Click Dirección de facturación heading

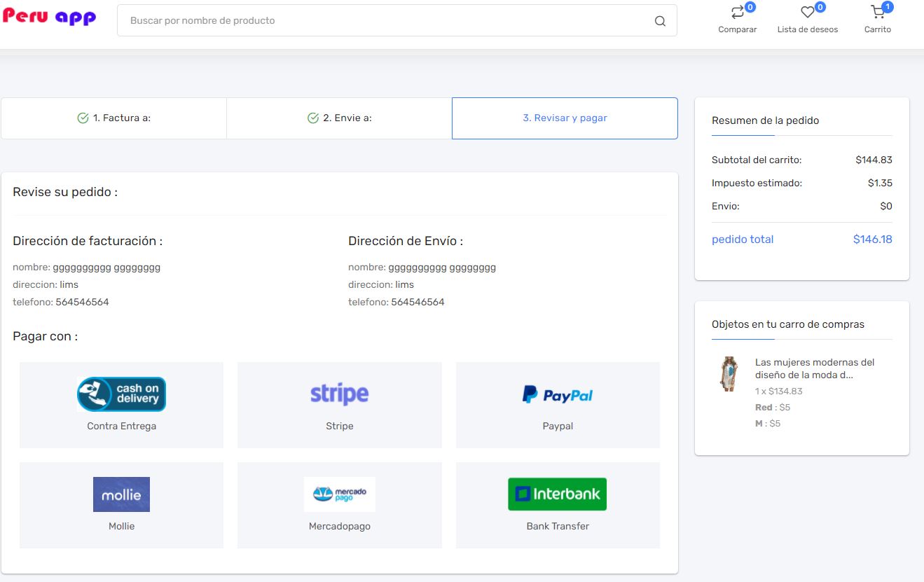point(88,241)
